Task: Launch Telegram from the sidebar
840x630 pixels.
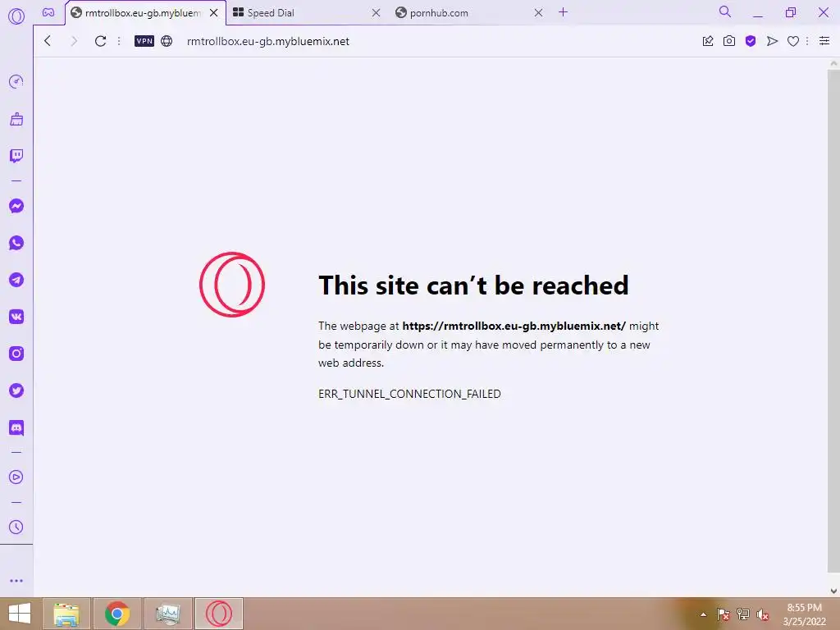Action: pos(16,280)
